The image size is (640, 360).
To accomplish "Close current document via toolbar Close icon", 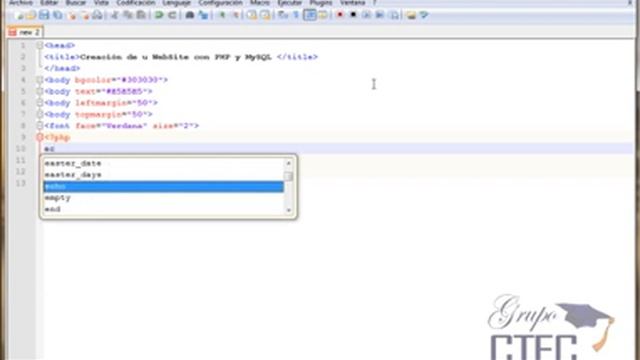I will (x=73, y=16).
